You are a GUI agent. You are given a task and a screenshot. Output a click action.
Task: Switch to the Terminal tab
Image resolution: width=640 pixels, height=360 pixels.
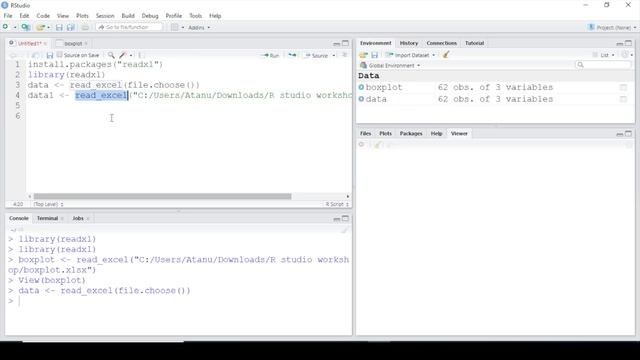point(47,218)
